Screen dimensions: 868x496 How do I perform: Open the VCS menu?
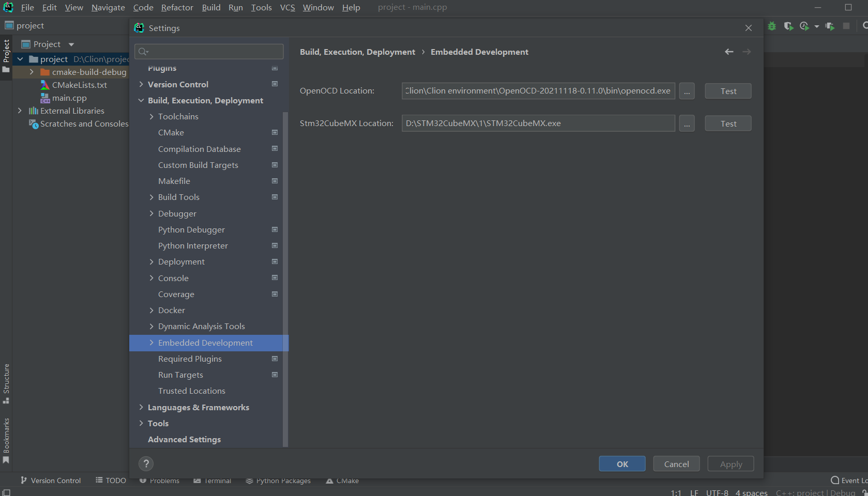click(287, 7)
